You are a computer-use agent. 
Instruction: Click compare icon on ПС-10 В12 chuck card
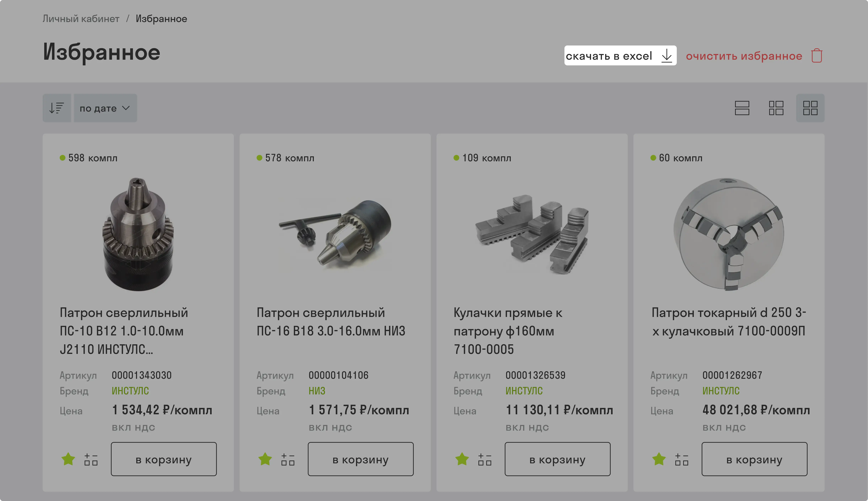(x=91, y=459)
